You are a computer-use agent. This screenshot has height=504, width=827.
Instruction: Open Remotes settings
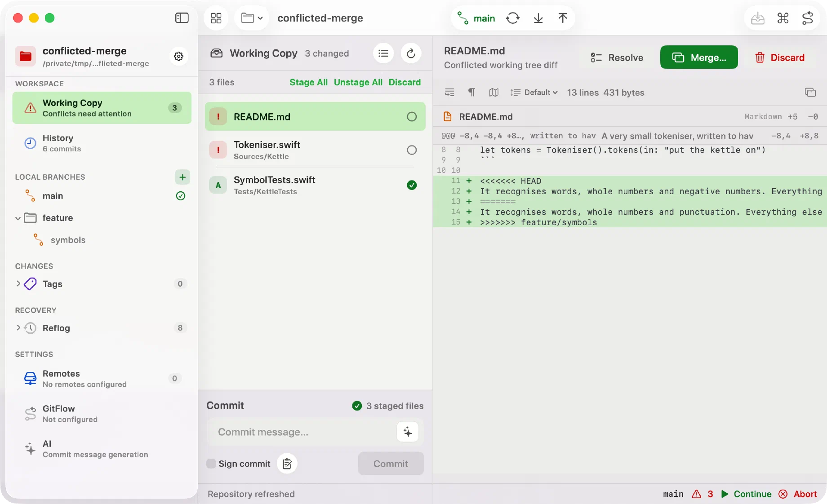click(102, 379)
